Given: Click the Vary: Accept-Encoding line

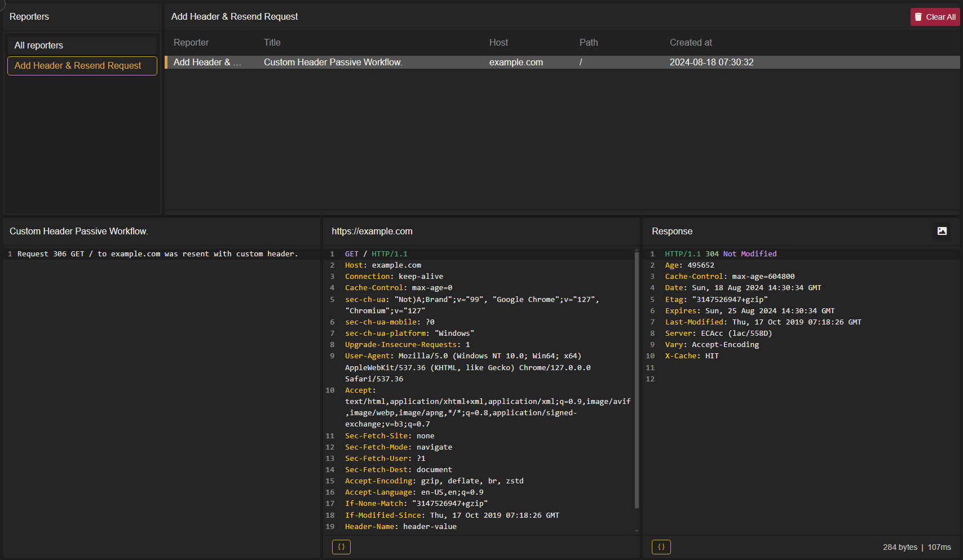Looking at the screenshot, I should (712, 345).
